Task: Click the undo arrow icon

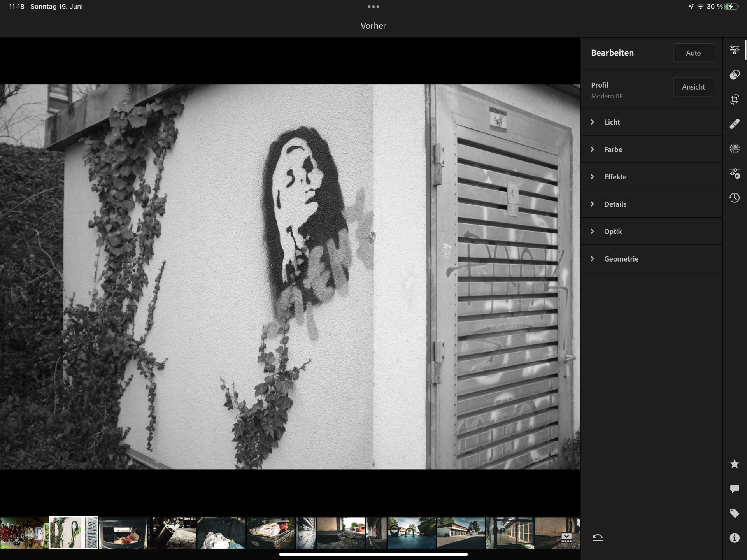Action: [597, 538]
